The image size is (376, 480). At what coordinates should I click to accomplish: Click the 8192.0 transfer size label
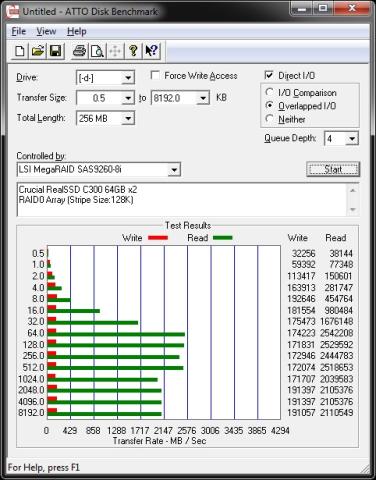coord(31,413)
